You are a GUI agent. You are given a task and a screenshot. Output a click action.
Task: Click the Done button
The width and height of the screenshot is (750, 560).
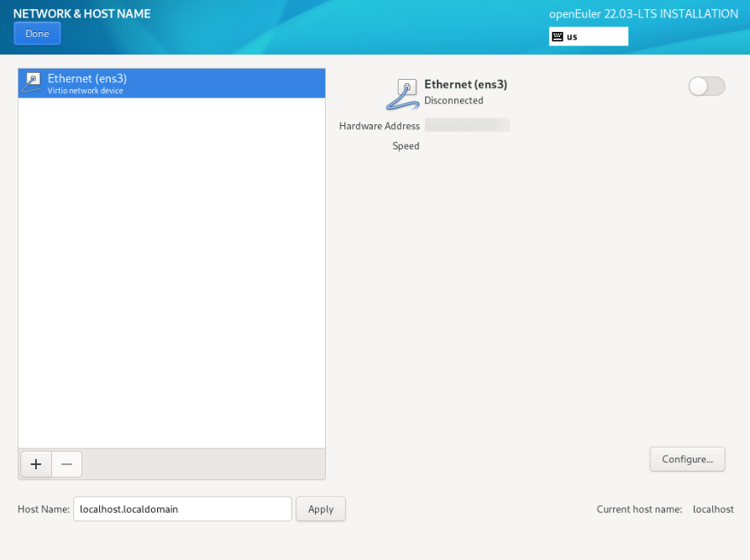[x=37, y=34]
